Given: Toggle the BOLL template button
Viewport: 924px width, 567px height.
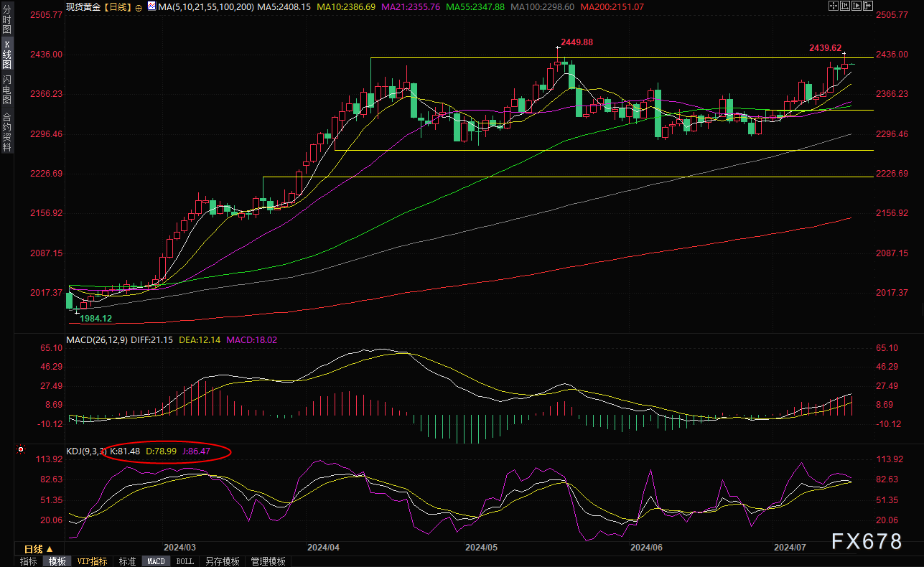Looking at the screenshot, I should (x=185, y=561).
